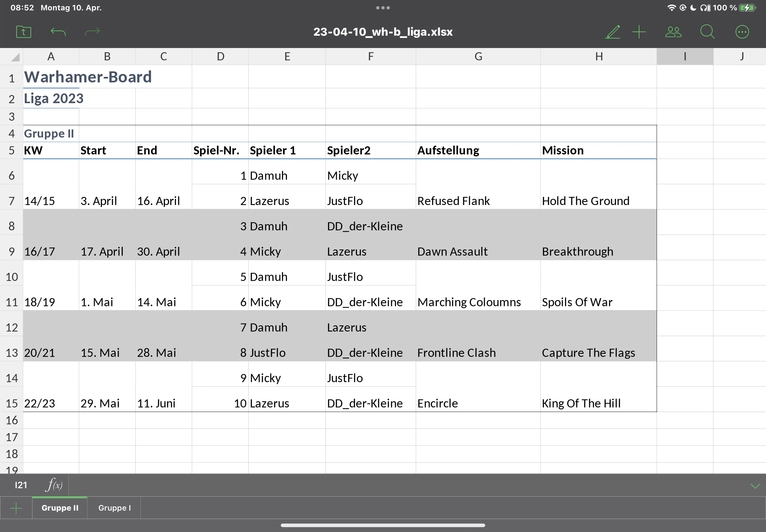Tap the plus insert icon in toolbar
766x532 pixels.
(639, 32)
